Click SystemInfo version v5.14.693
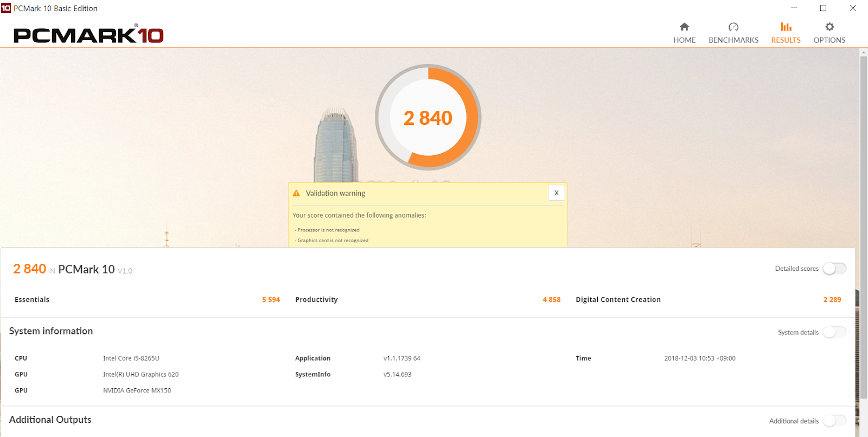Viewport: 868px width, 437px height. (397, 375)
